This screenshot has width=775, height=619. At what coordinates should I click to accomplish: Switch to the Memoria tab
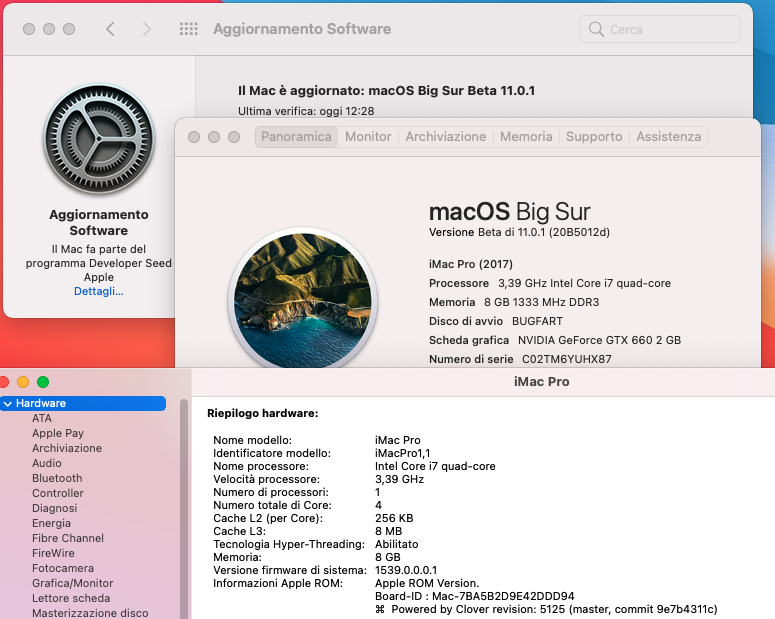(x=526, y=137)
